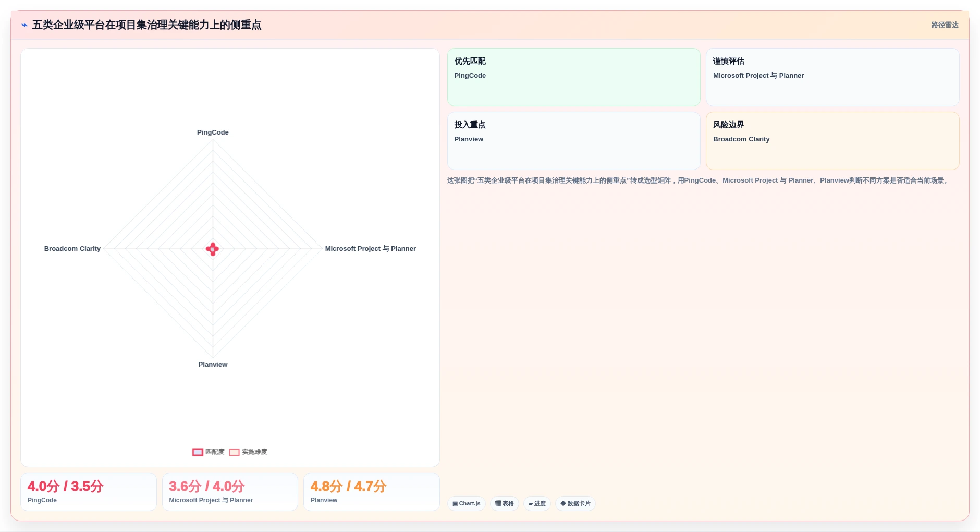Image resolution: width=980 pixels, height=532 pixels.
Task: Click the Chart.js tag chip
Action: 467,504
